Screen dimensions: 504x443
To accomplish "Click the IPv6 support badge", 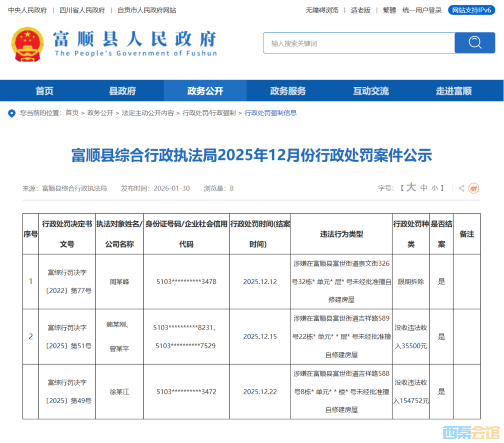I will 471,10.
